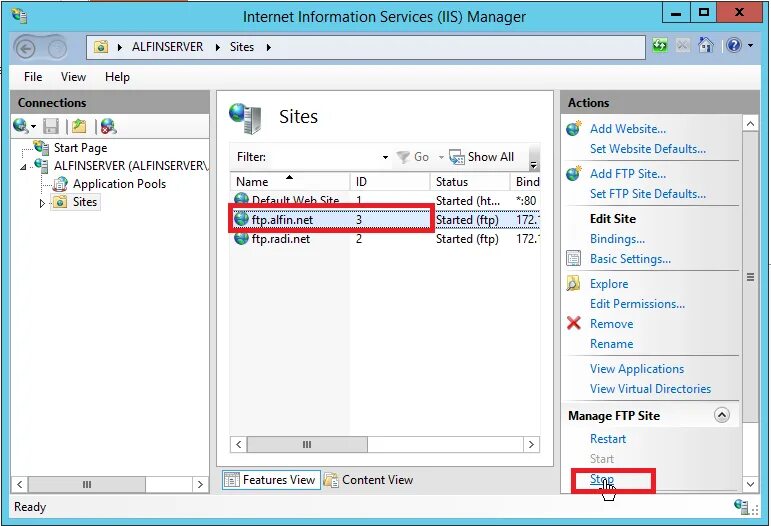771x526 pixels.
Task: Click Create New Connection globe icon
Action: (x=20, y=126)
